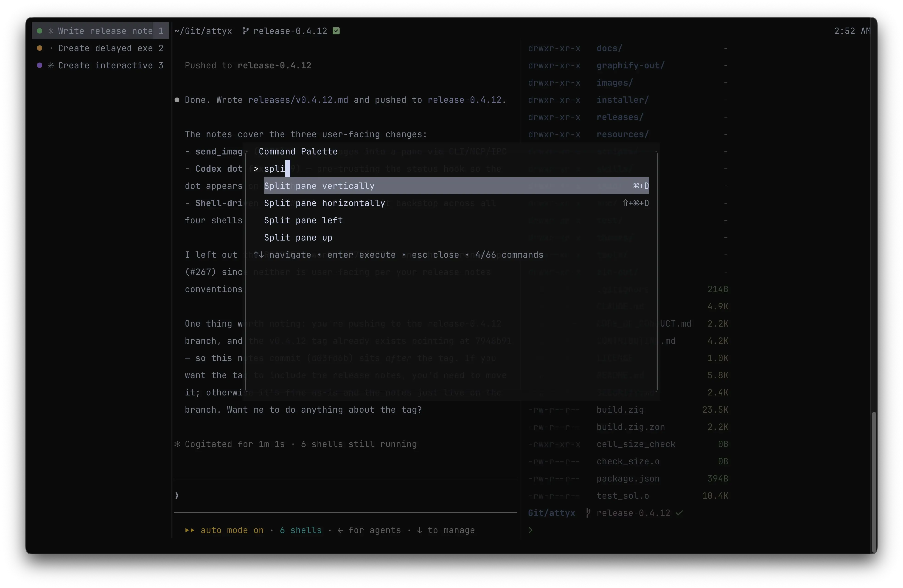Switch to 'Write release note' tab 1
This screenshot has height=588, width=903.
tap(101, 31)
